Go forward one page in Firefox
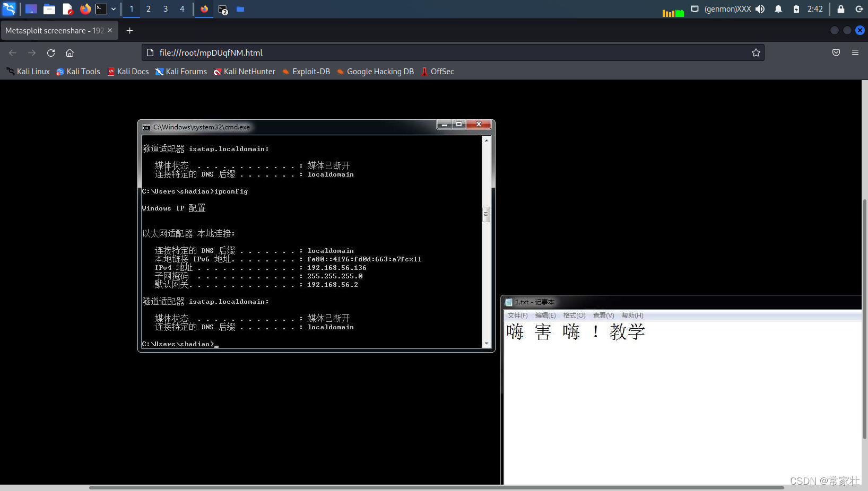The image size is (868, 491). 32,52
